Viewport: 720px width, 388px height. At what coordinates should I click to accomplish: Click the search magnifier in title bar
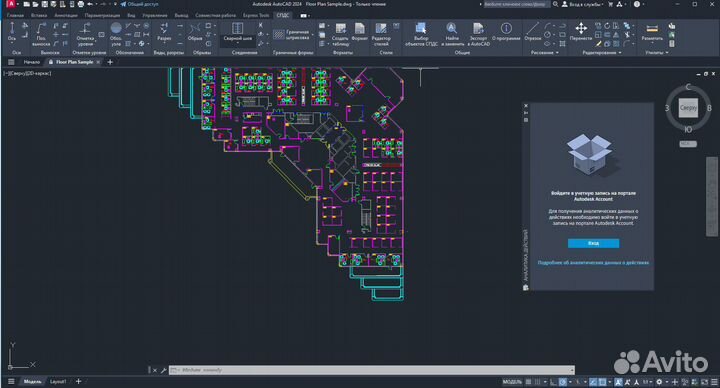[x=555, y=4]
